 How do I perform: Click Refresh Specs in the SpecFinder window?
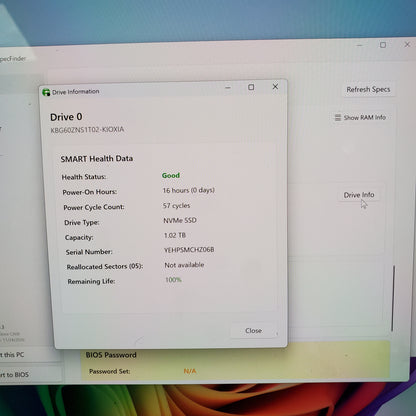(368, 89)
